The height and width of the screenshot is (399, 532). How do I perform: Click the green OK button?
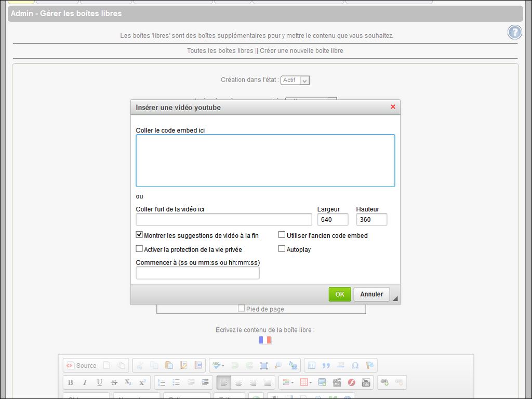pyautogui.click(x=340, y=294)
